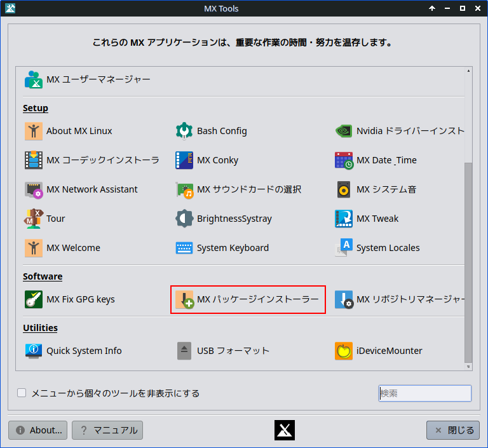Open the window menu icon in title bar
Screen dimensions: 488x448
(x=10, y=8)
